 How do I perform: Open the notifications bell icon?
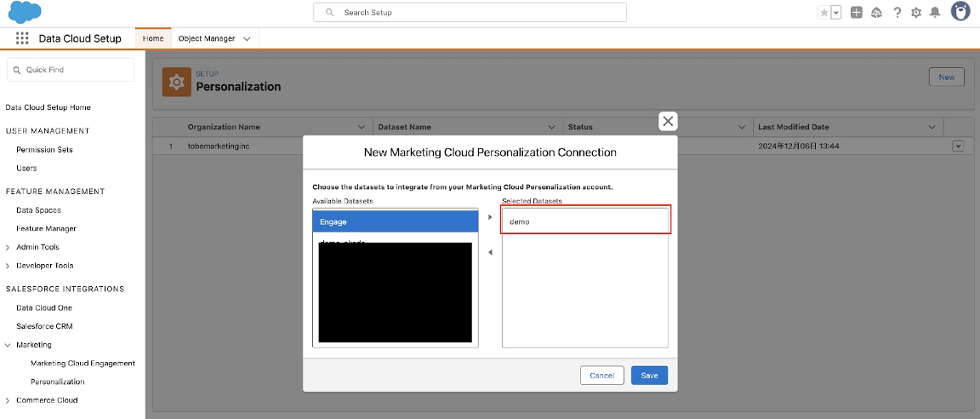(x=935, y=13)
